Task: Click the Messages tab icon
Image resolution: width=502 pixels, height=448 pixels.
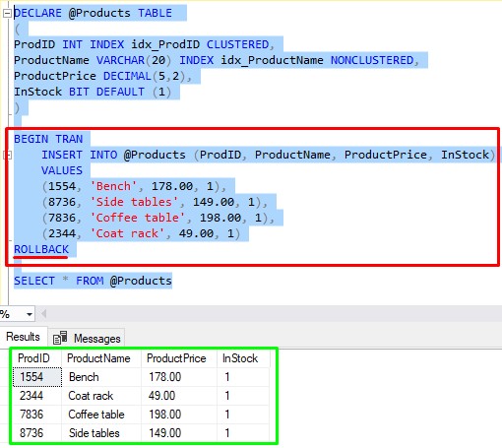Action: click(60, 338)
